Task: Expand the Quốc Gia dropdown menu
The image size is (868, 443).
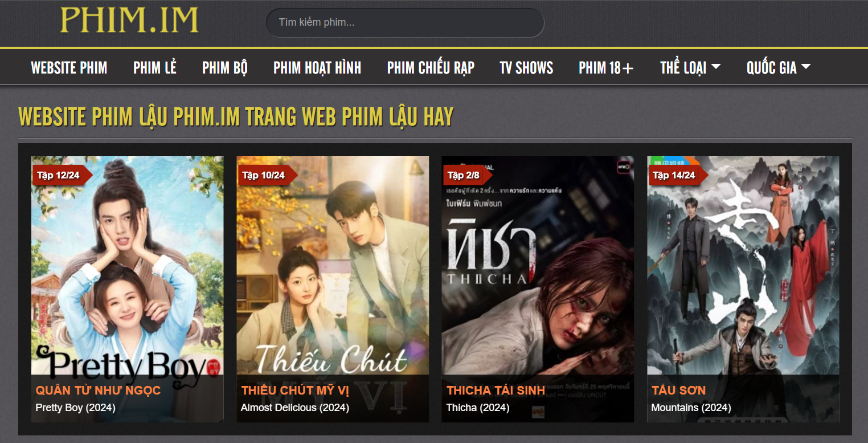Action: [x=779, y=68]
